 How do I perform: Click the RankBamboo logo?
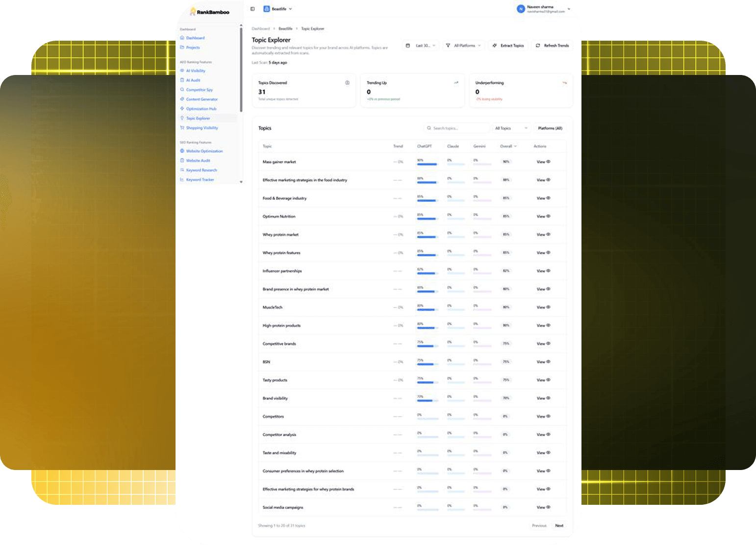pos(209,12)
